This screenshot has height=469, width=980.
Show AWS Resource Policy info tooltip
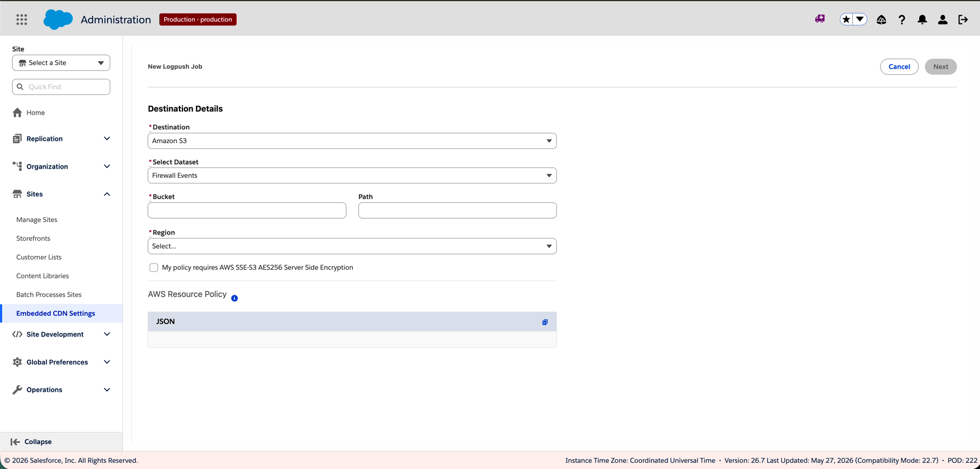235,298
